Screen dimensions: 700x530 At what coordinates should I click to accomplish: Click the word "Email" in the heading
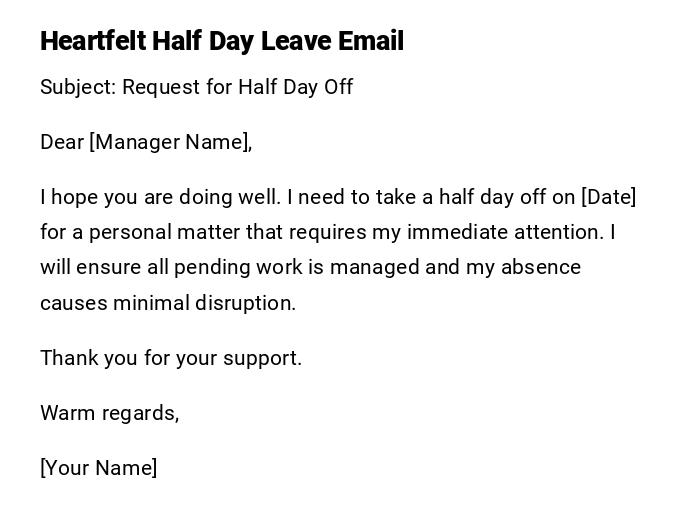369,41
